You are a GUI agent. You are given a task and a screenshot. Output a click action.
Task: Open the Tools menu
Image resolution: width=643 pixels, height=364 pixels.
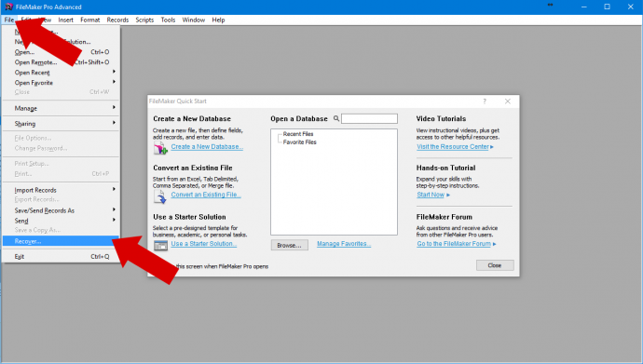168,20
